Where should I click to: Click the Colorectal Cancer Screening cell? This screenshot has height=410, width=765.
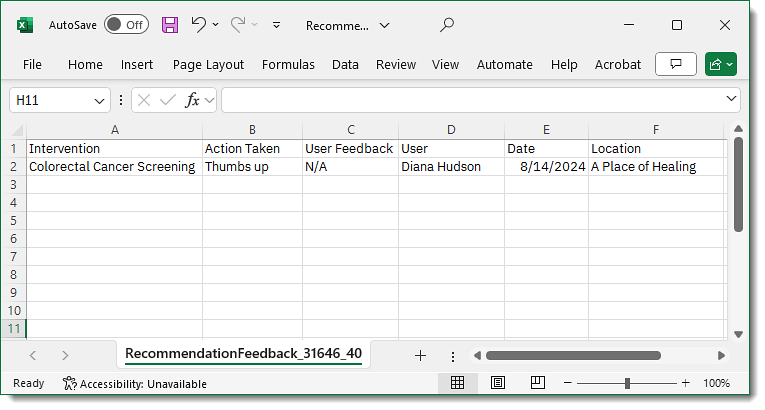point(115,167)
